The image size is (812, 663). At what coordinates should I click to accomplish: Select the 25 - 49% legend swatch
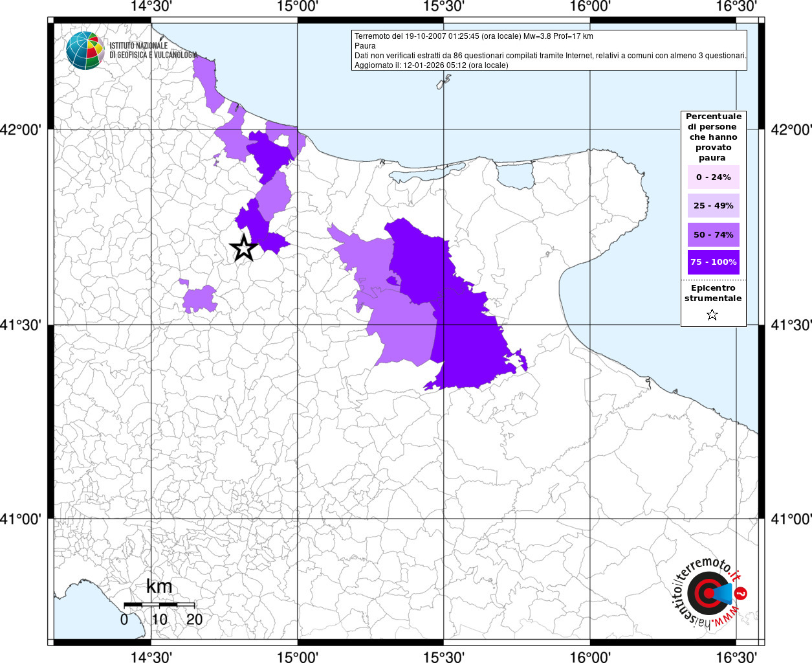point(713,206)
